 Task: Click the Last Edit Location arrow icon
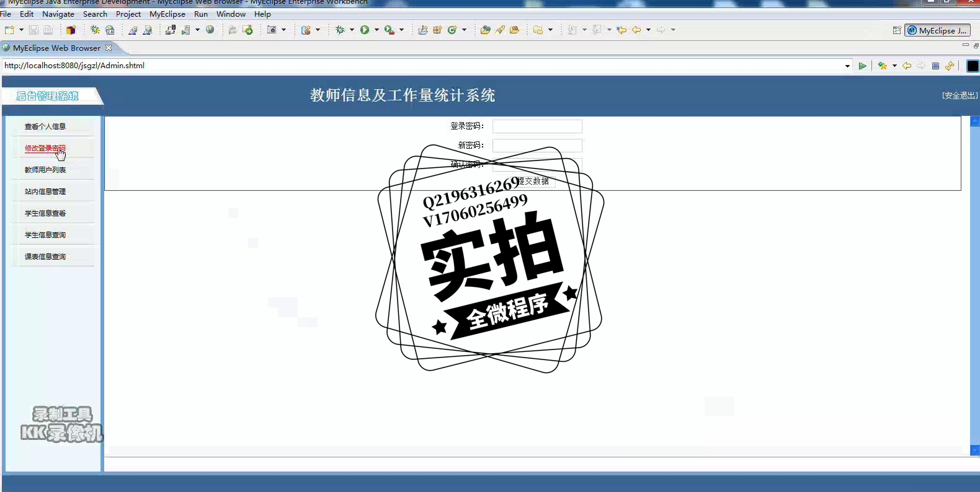621,30
